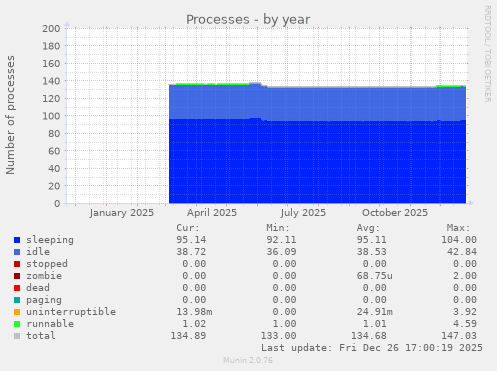Click total average value 134.68
Viewport: 497px width, 371px height.
[x=369, y=336]
